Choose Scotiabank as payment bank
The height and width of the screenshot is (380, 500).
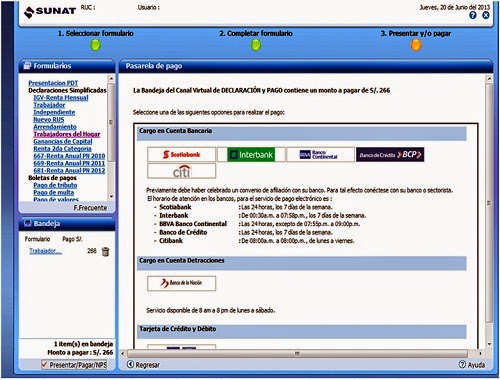(181, 155)
